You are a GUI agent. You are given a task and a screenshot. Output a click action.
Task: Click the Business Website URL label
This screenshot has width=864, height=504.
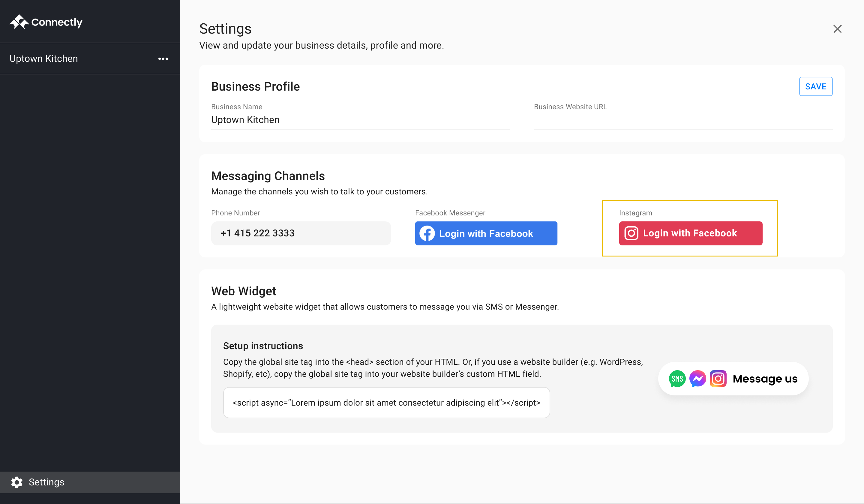pos(570,106)
